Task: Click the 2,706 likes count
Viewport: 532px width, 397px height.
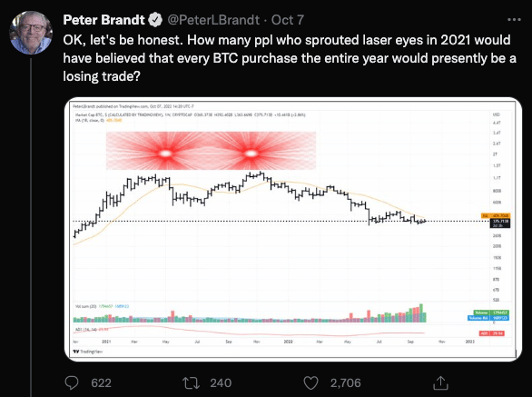Action: [345, 383]
